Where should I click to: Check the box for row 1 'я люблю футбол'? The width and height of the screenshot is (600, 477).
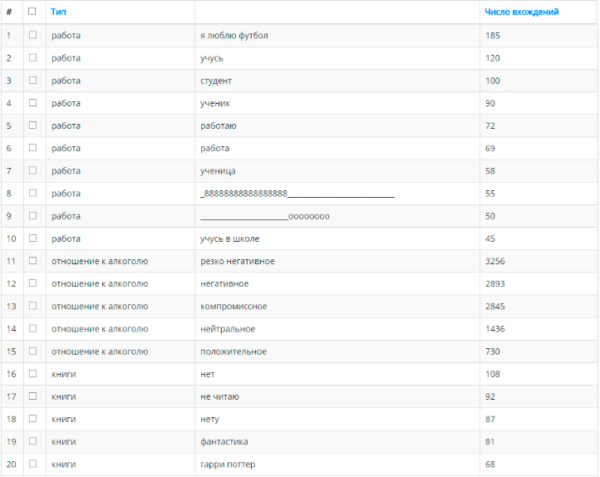click(x=33, y=35)
